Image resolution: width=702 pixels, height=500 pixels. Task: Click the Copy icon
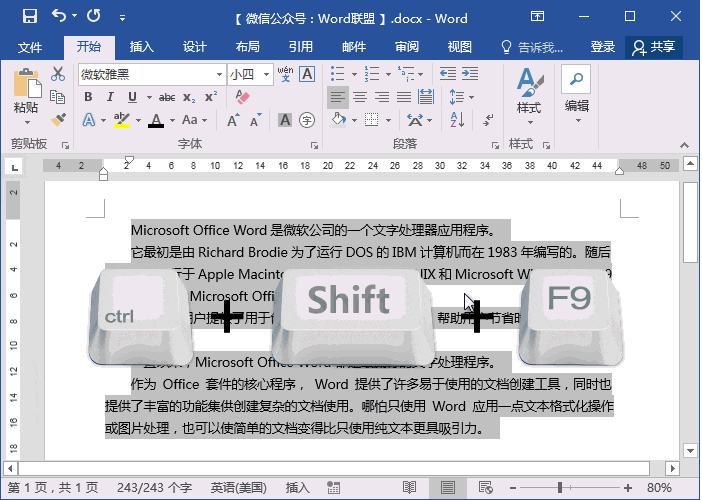click(x=58, y=97)
